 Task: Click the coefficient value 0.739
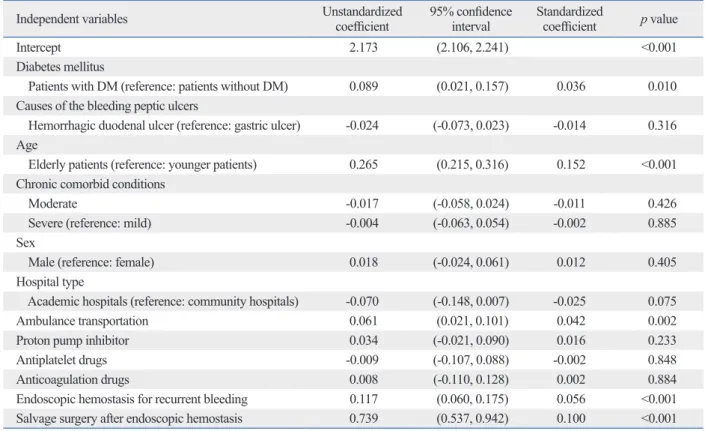tap(363, 419)
